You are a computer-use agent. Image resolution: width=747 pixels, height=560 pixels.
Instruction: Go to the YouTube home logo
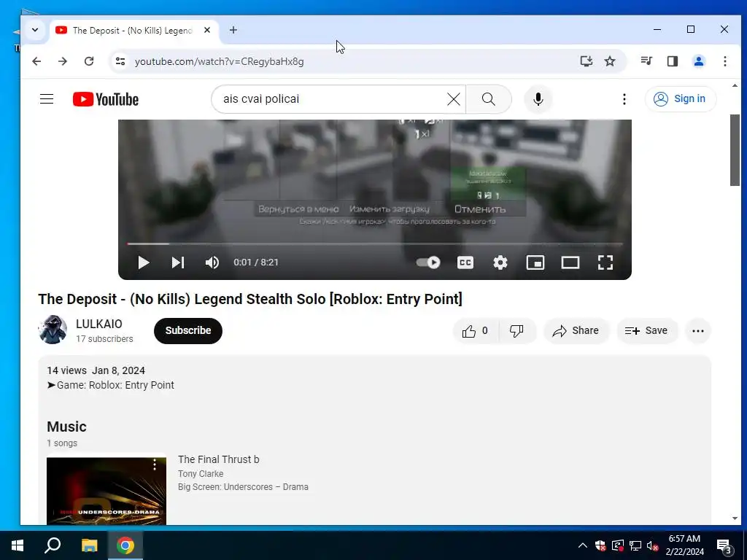pos(106,99)
